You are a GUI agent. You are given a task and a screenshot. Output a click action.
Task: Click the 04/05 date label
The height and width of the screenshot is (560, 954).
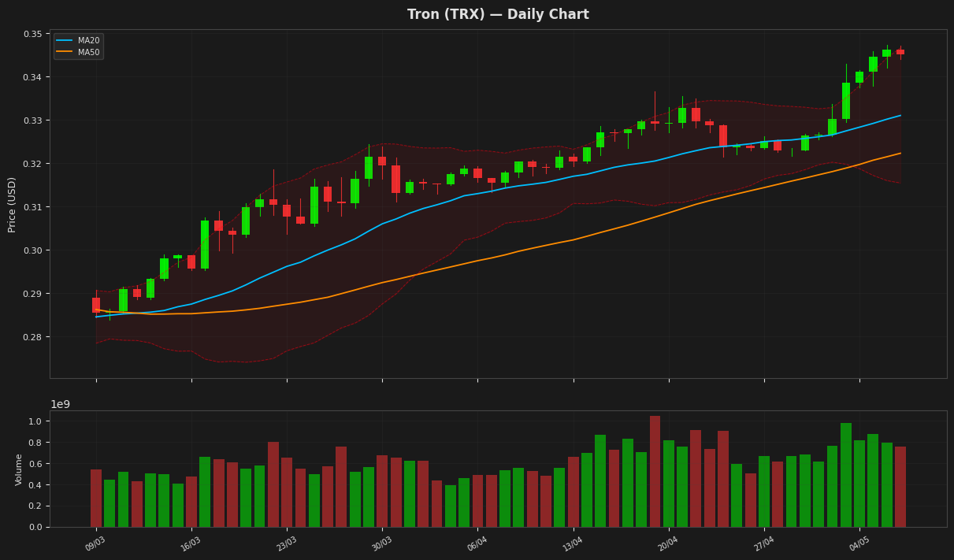click(859, 543)
